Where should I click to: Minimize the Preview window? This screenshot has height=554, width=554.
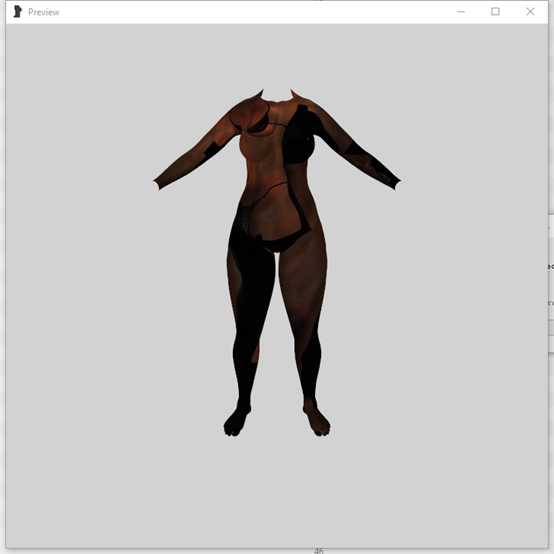(461, 12)
